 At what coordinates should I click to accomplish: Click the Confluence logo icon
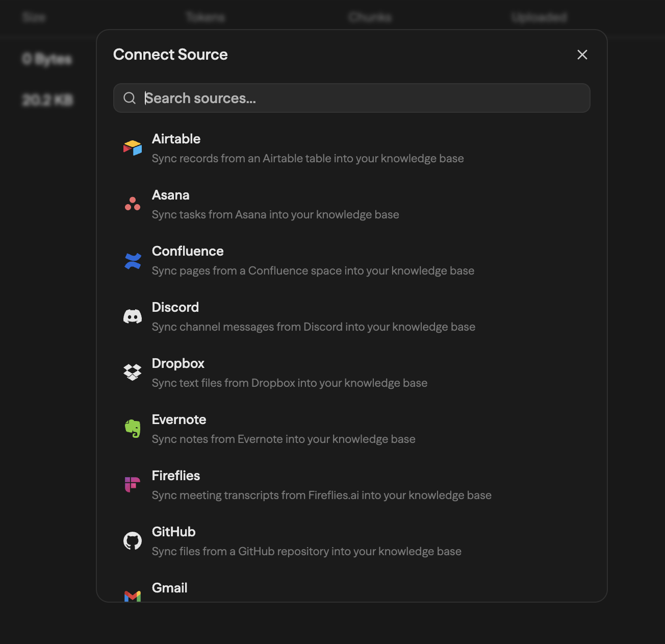133,261
